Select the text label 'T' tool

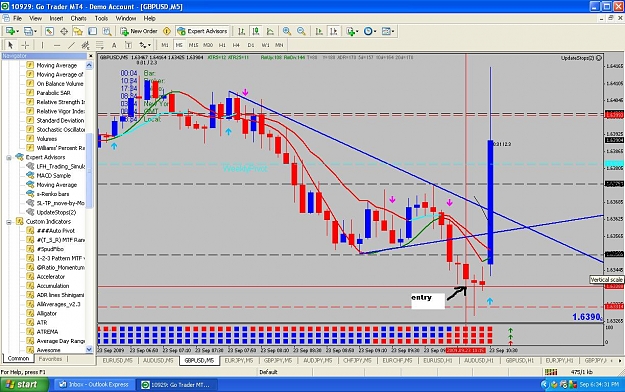[128, 45]
